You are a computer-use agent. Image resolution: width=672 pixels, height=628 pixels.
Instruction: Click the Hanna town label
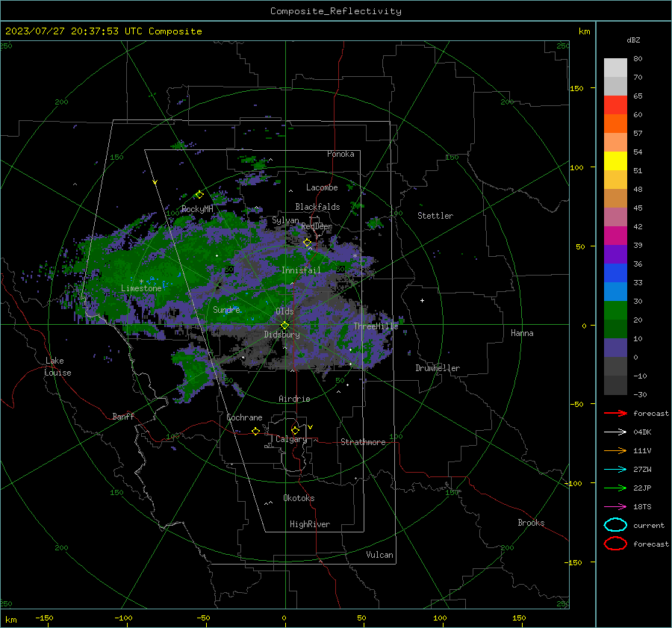(522, 333)
